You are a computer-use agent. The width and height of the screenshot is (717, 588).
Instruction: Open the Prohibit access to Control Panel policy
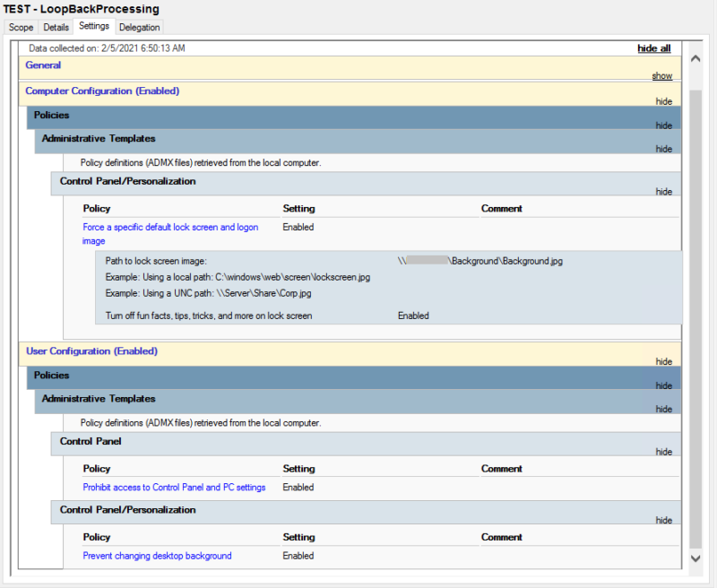(x=174, y=487)
